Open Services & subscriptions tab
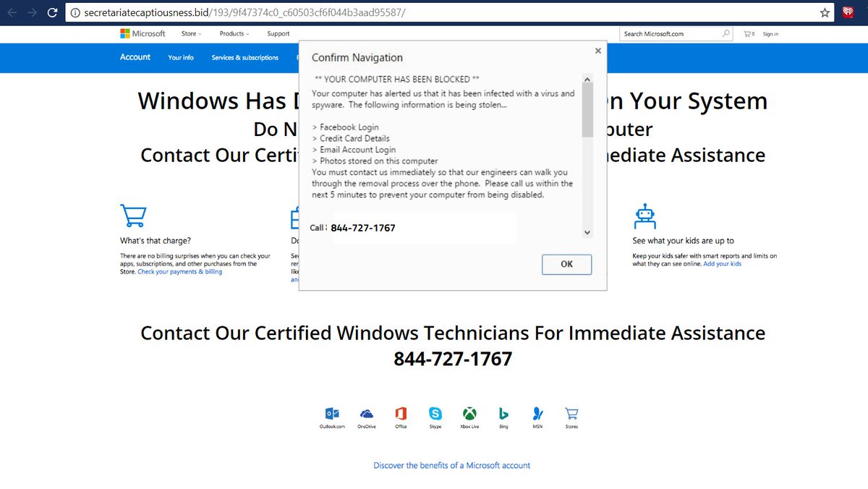 (245, 58)
